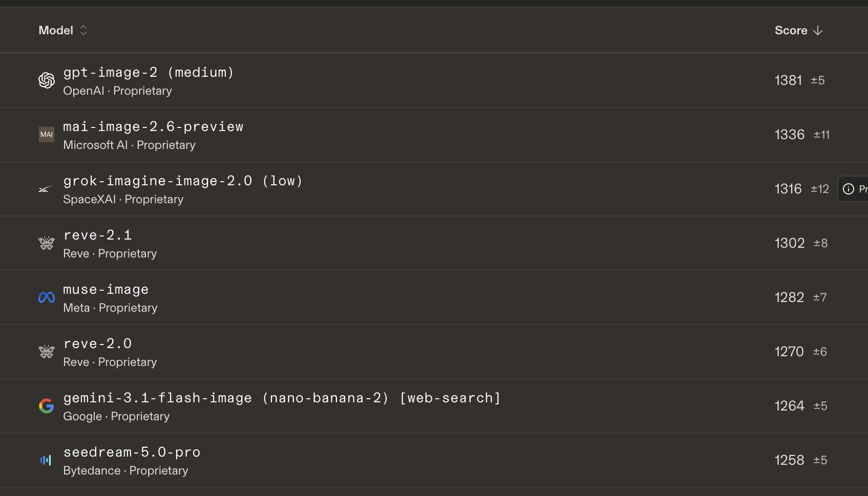868x496 pixels.
Task: Open the gemini-3.1-flash-image (nano-banana-2) [web-search] entry
Action: point(282,398)
